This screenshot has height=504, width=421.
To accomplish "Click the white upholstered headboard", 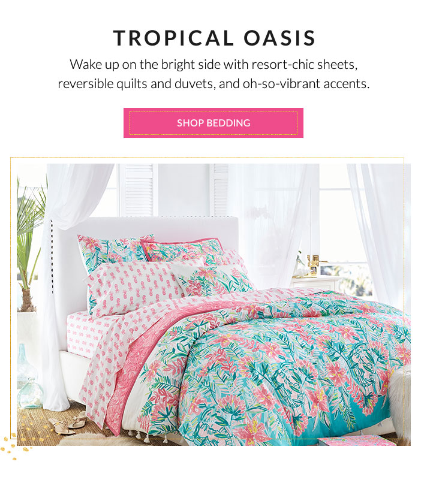I will point(145,245).
